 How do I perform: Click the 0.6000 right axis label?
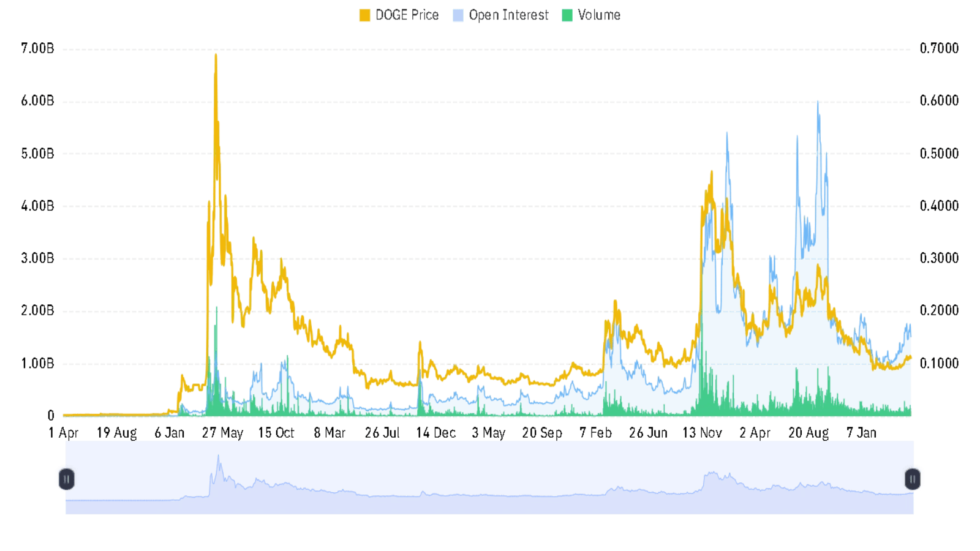(939, 101)
